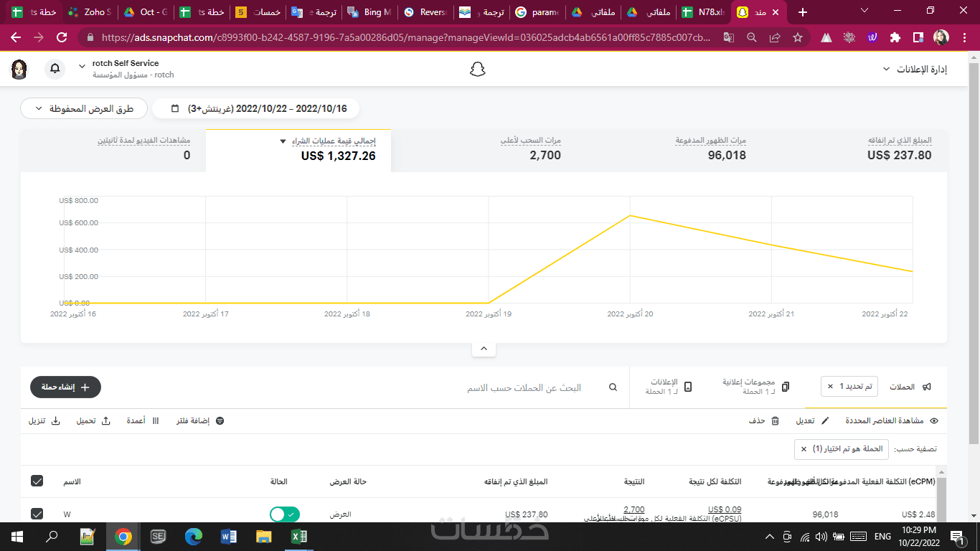Open a new Chrome tab
This screenshot has height=551, width=980.
(803, 12)
